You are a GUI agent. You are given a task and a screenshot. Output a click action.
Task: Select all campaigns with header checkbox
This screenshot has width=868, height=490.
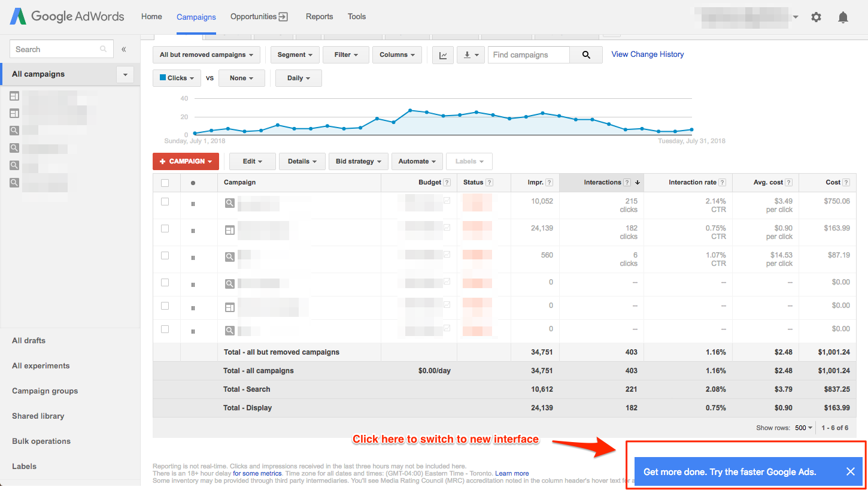point(165,183)
